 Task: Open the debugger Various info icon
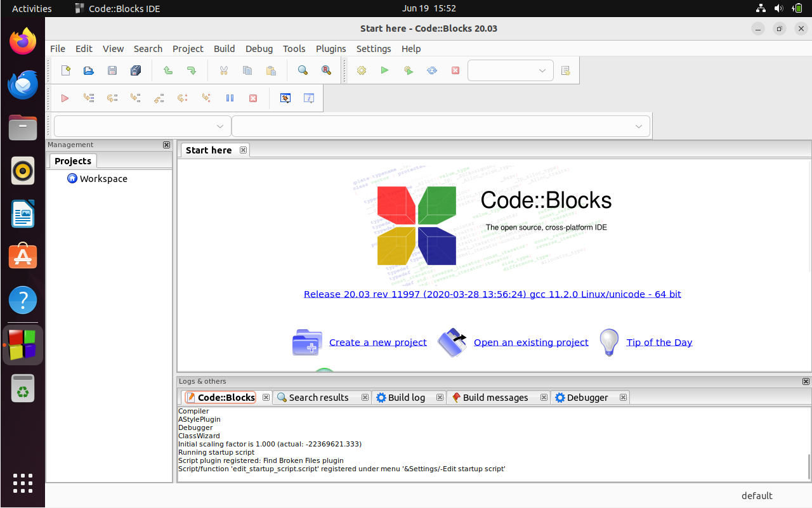point(309,98)
